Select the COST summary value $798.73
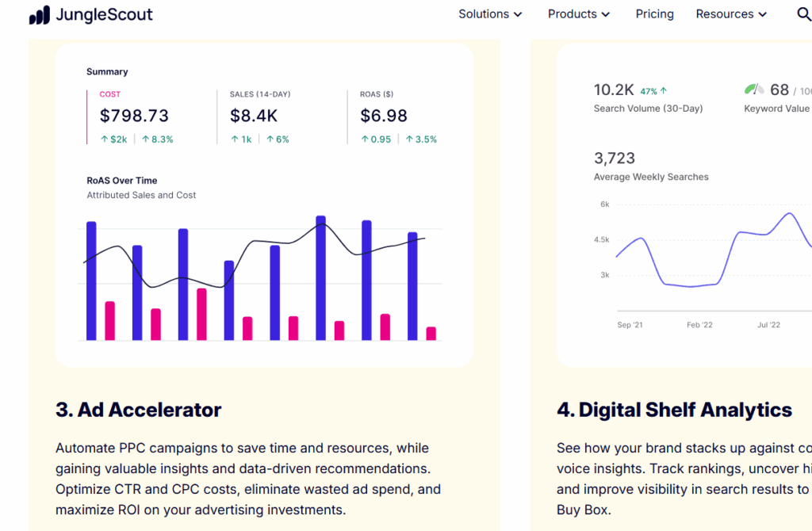 [x=134, y=116]
